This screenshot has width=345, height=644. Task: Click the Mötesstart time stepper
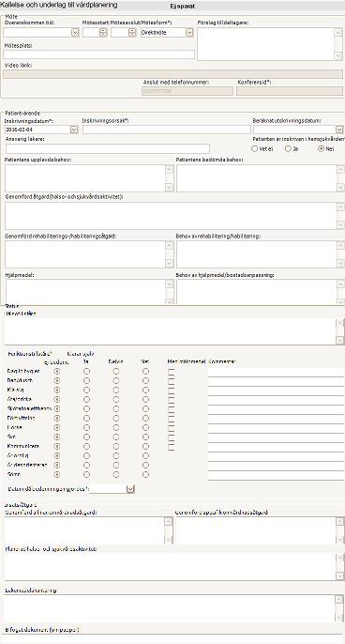click(103, 33)
